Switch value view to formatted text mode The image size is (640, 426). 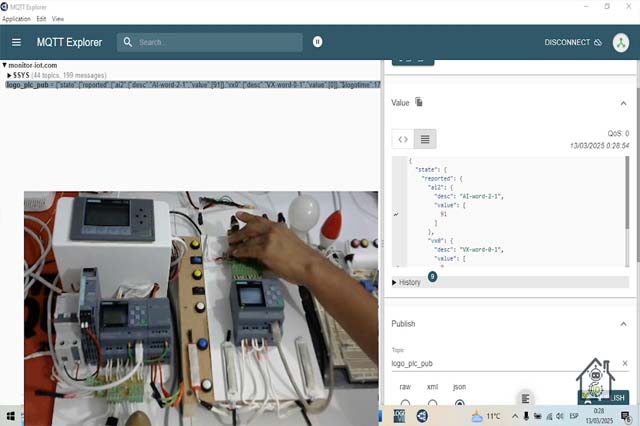[x=425, y=139]
